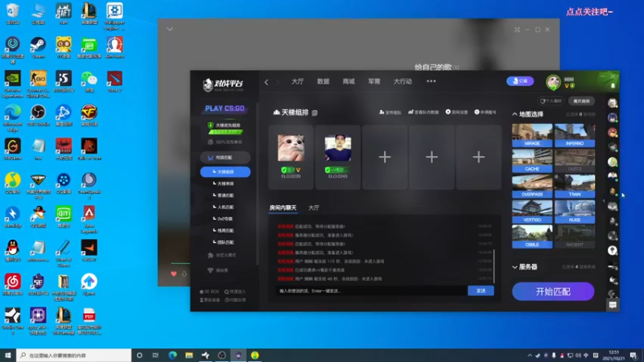Click the 离开房间 leave room button
Screen dimensions: 644x362
(581, 101)
